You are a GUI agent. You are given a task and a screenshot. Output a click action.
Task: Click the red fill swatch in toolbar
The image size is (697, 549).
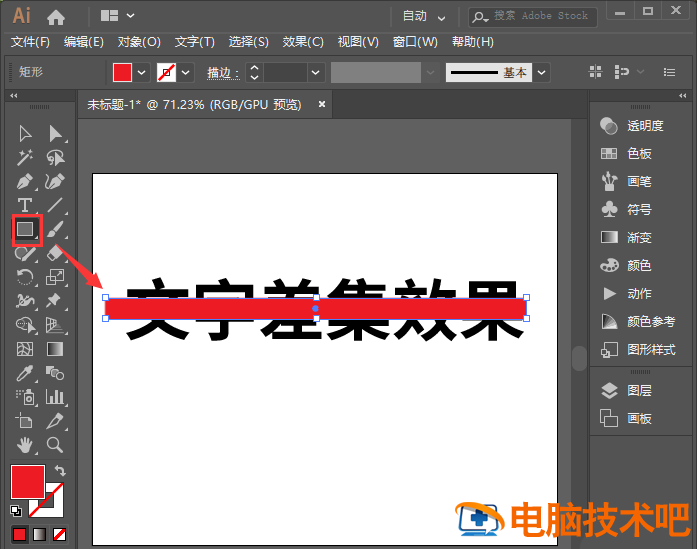(x=27, y=481)
